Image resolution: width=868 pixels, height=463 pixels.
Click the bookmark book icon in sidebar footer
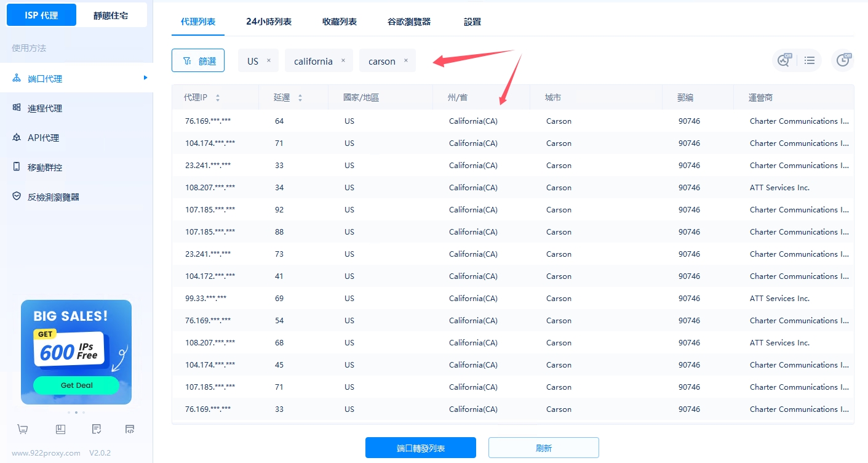[60, 429]
